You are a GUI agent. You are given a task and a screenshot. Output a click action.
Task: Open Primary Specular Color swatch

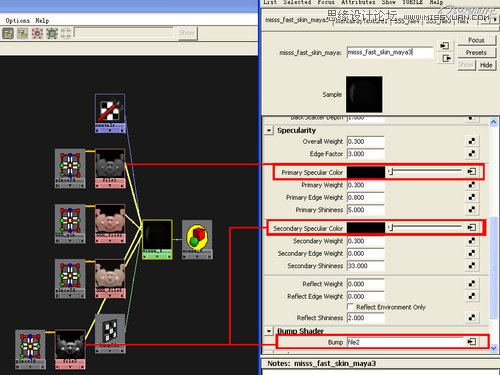click(366, 172)
